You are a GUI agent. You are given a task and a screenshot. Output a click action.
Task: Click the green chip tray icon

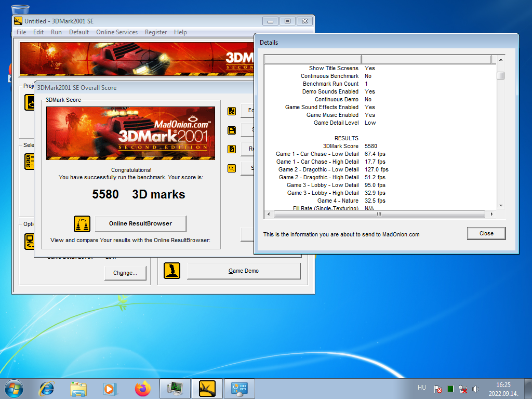point(450,389)
